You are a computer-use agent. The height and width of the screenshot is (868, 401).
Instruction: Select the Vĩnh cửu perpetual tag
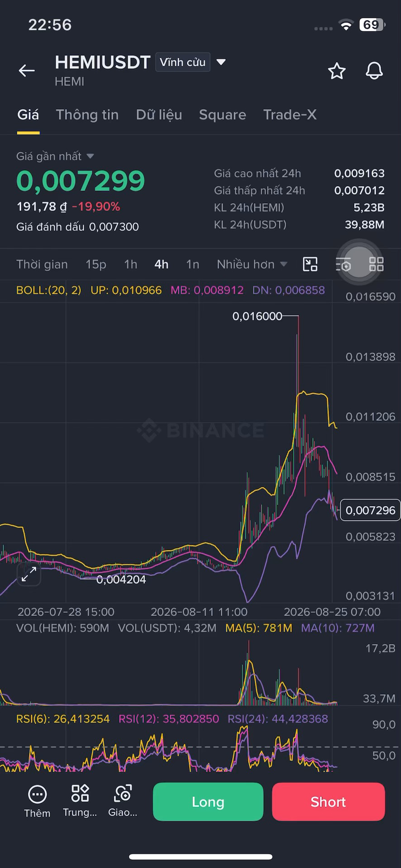(182, 62)
